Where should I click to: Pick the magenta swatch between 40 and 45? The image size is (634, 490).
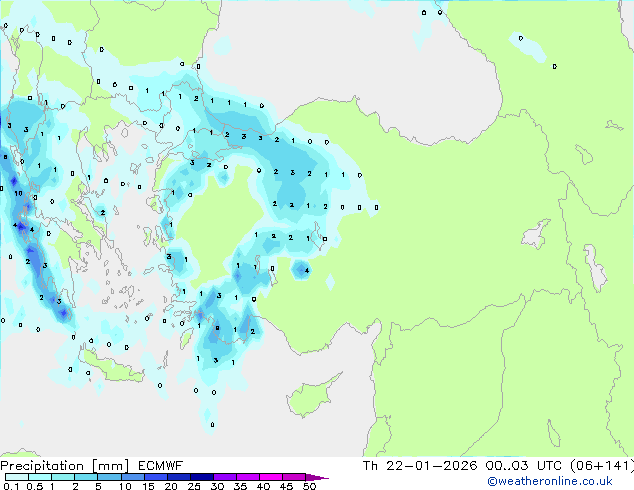pos(271,477)
